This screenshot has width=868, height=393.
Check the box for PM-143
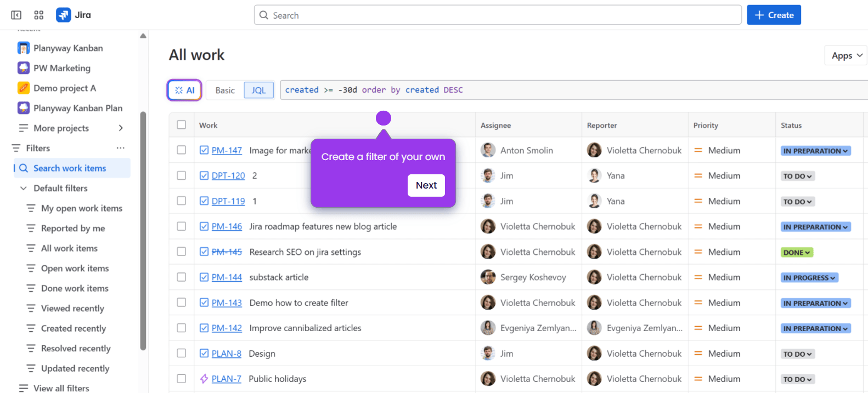[x=182, y=303]
